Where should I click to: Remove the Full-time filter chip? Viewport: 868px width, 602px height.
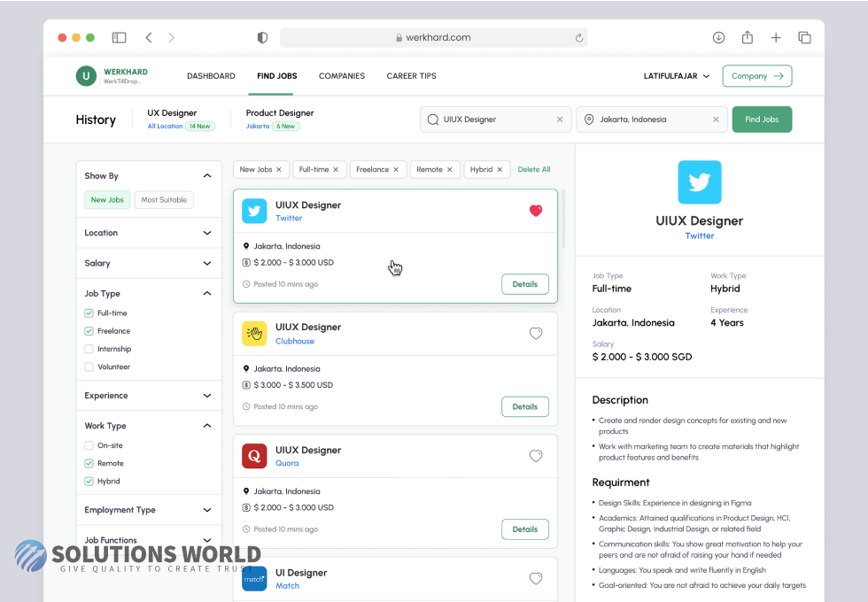click(x=336, y=170)
